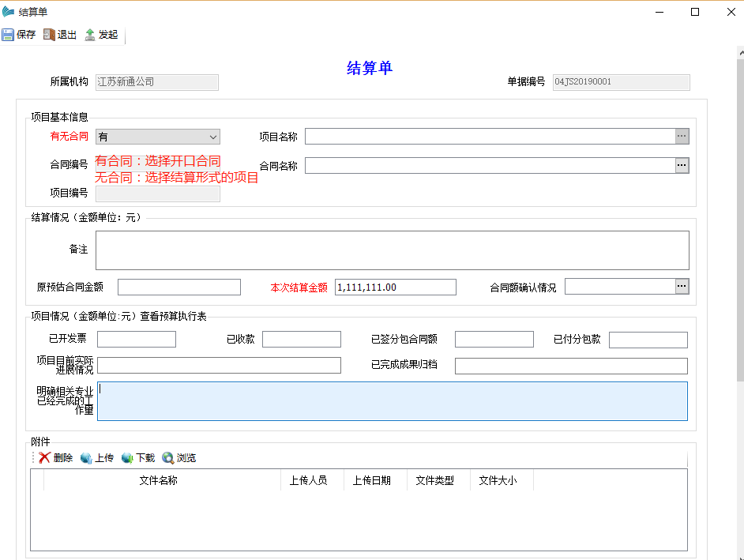Browse attachments with 浏览 icon

168,458
